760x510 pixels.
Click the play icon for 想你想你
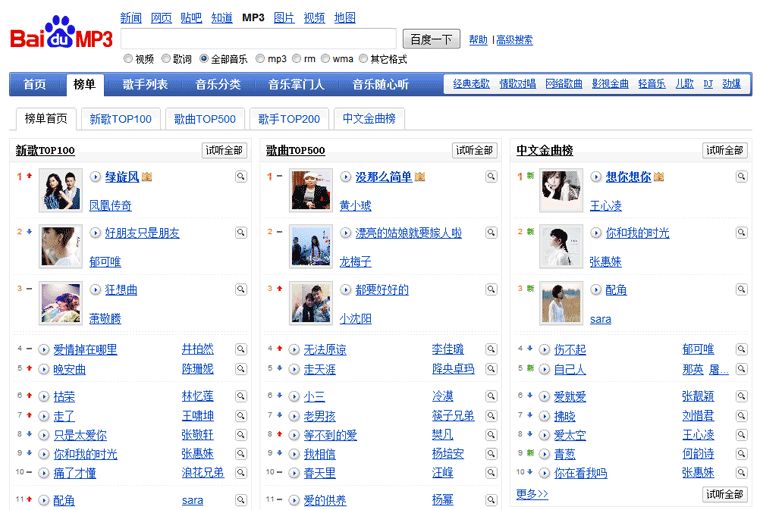pyautogui.click(x=596, y=177)
